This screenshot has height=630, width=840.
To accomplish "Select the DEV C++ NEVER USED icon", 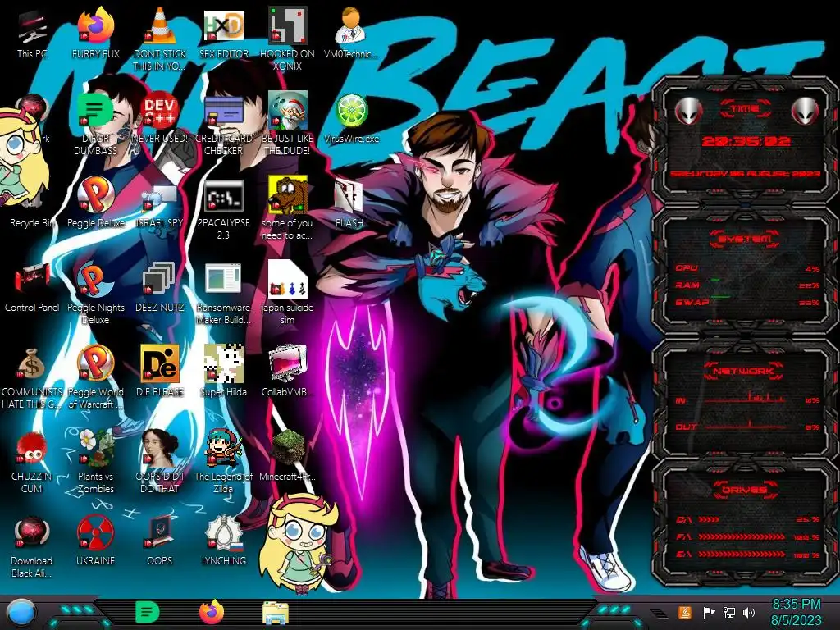I will click(160, 111).
